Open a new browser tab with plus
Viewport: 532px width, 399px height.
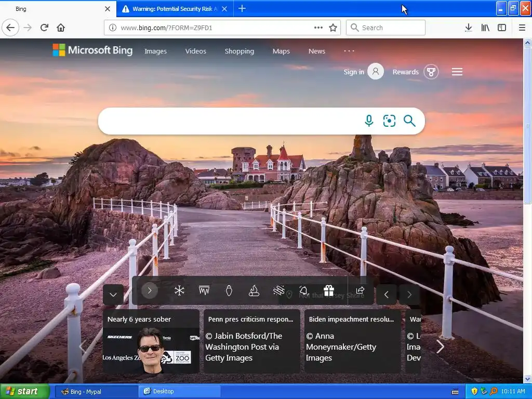tap(242, 8)
